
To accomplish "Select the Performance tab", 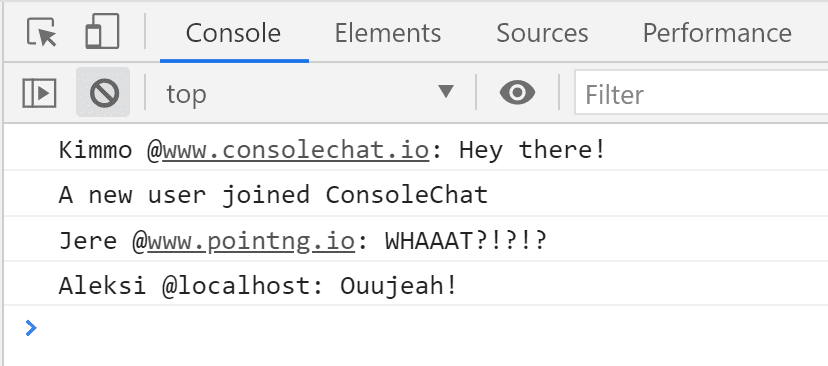I will [x=717, y=33].
